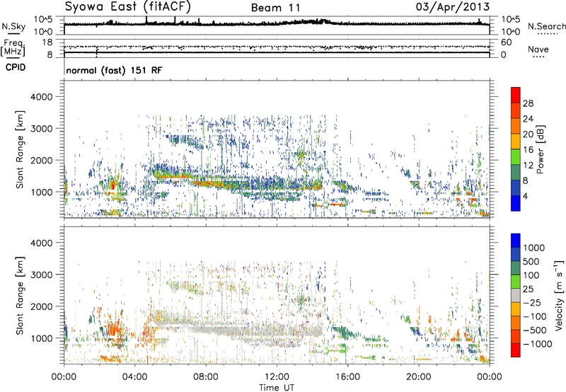Click the 'Nave' legend label
This screenshot has height=392, width=566.
[x=538, y=50]
